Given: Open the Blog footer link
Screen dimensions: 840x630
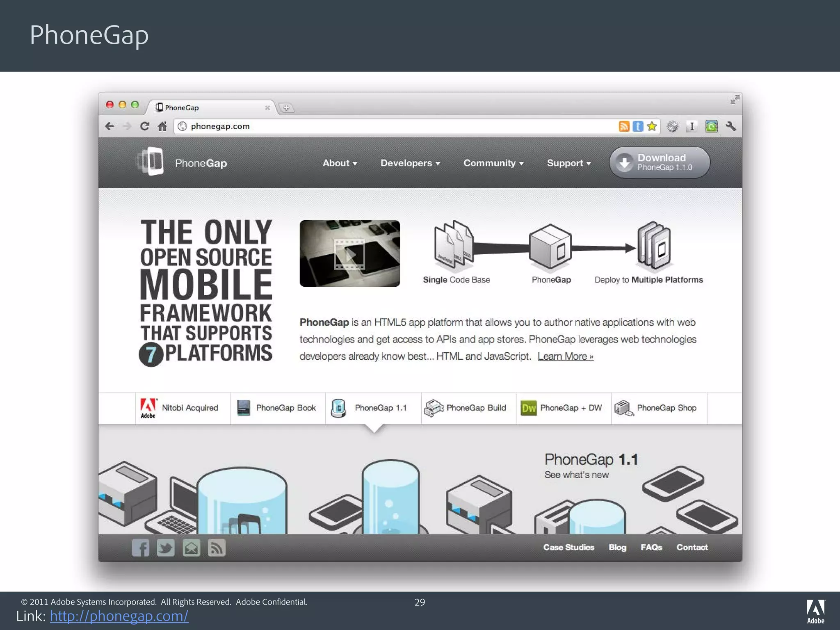Looking at the screenshot, I should click(x=617, y=547).
